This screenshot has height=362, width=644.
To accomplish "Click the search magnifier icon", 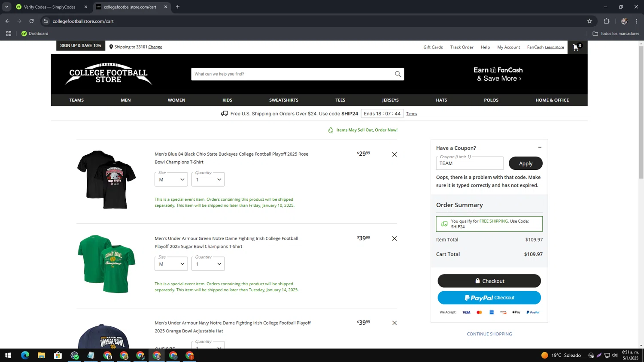I will click(x=398, y=74).
